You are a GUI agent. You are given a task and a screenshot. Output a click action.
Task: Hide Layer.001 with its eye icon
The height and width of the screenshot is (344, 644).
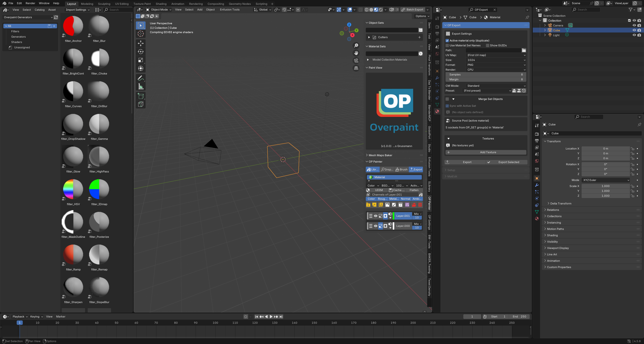pos(375,216)
